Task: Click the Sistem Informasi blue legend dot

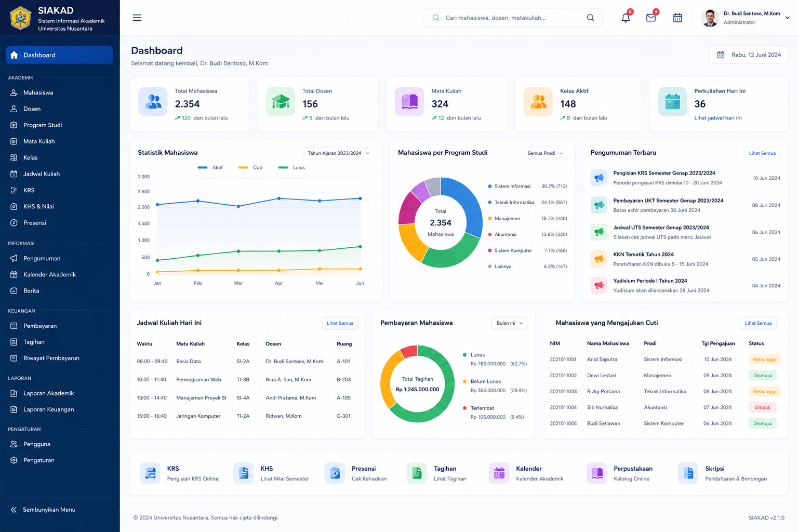Action: [x=490, y=186]
